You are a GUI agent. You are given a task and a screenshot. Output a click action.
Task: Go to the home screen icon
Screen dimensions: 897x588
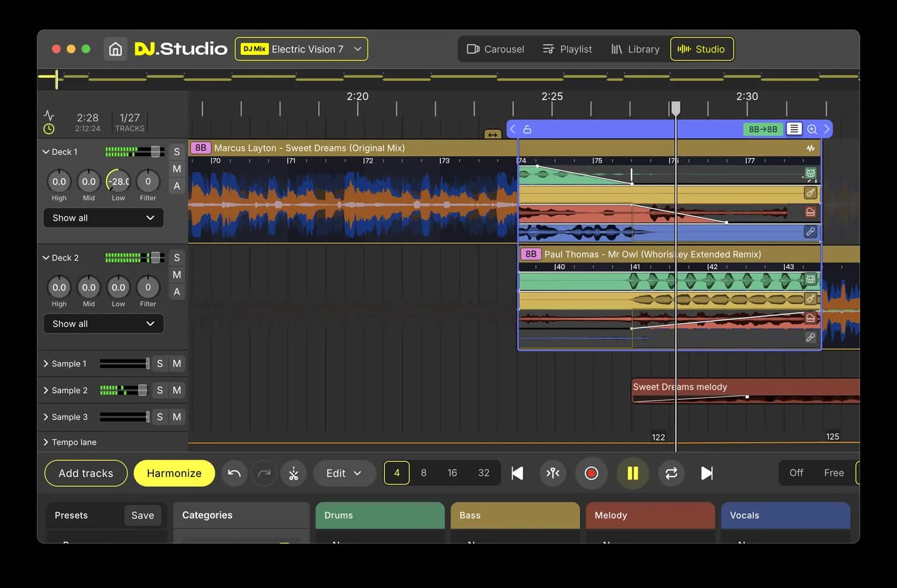[115, 49]
